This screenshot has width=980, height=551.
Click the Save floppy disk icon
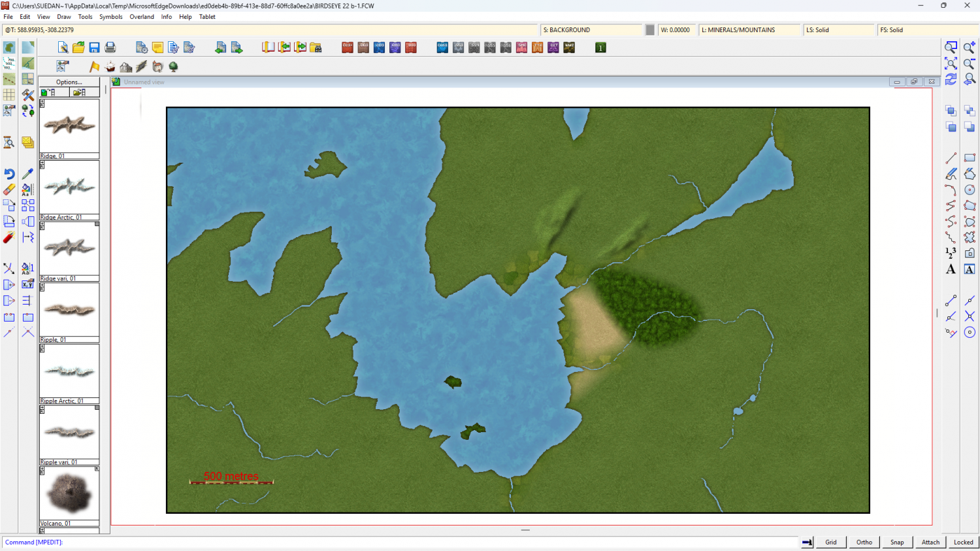94,48
